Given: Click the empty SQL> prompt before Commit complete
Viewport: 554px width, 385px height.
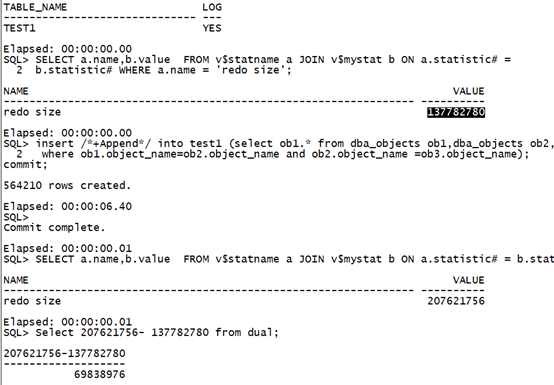Looking at the screenshot, I should point(16,217).
